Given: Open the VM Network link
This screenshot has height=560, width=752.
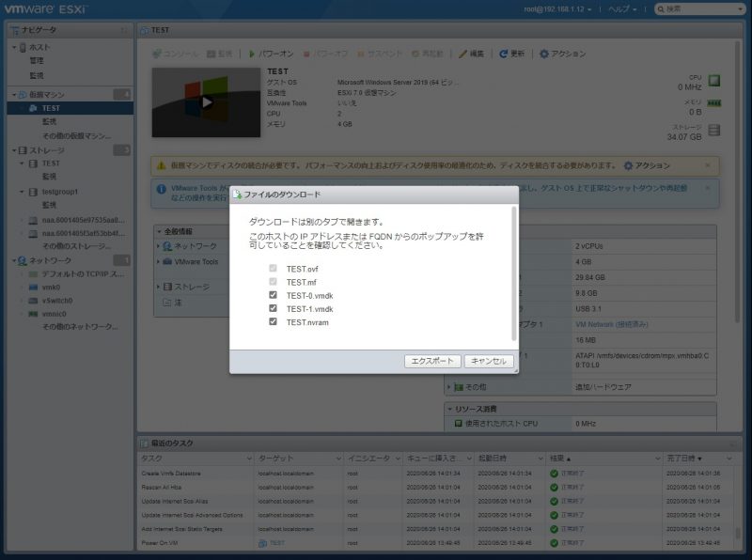Looking at the screenshot, I should tap(612, 324).
